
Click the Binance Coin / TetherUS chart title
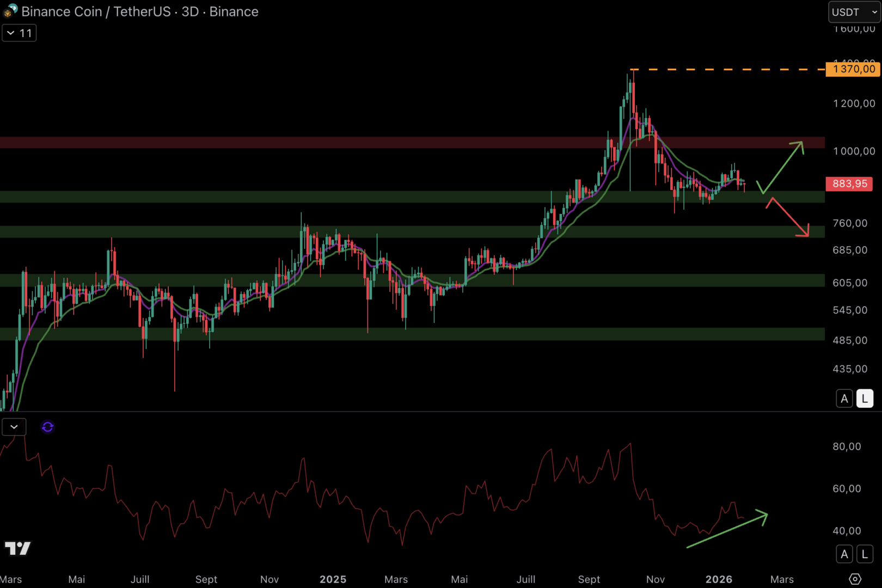pyautogui.click(x=139, y=11)
